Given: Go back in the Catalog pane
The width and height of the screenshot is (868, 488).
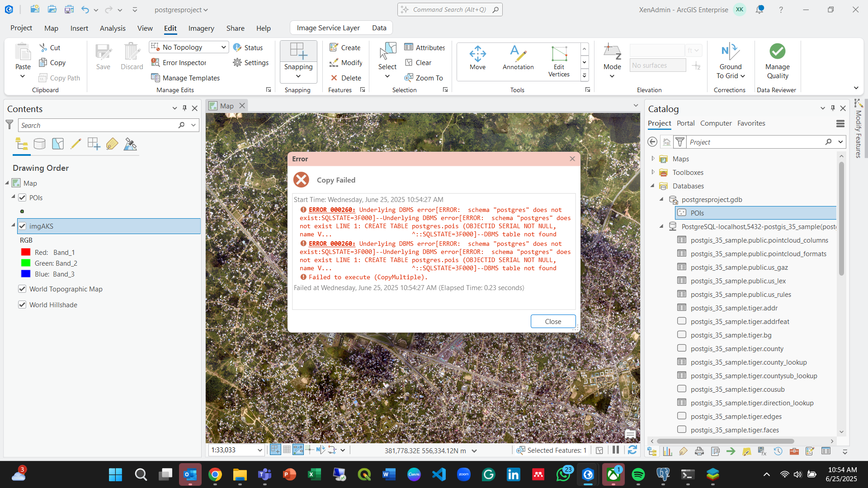Looking at the screenshot, I should [652, 142].
